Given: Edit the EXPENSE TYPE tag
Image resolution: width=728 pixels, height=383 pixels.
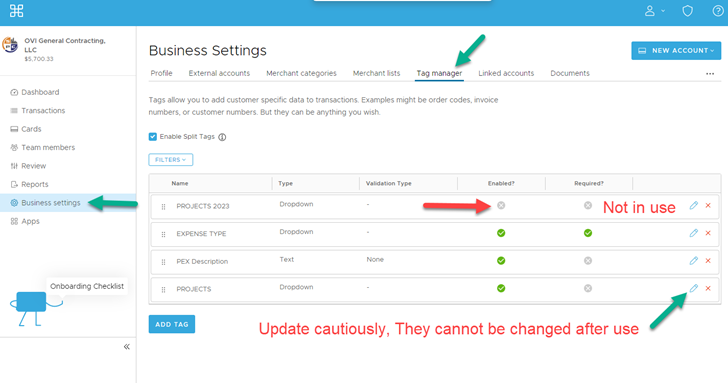Looking at the screenshot, I should tap(694, 233).
